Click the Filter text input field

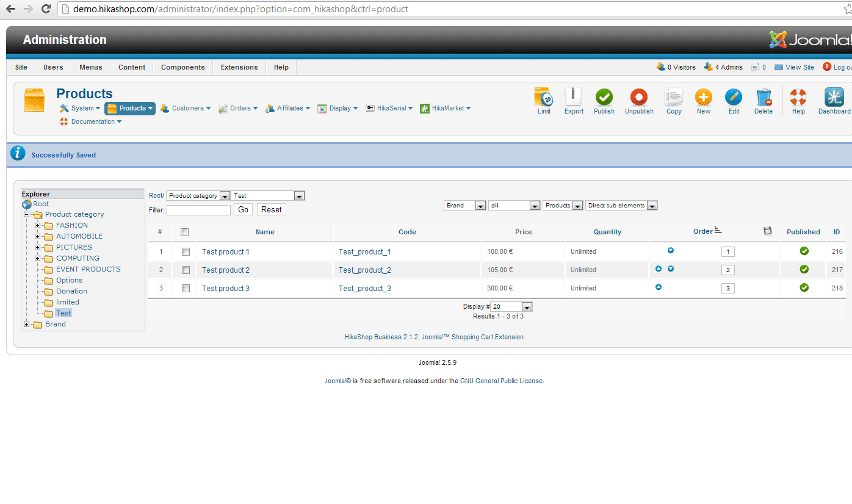point(198,210)
